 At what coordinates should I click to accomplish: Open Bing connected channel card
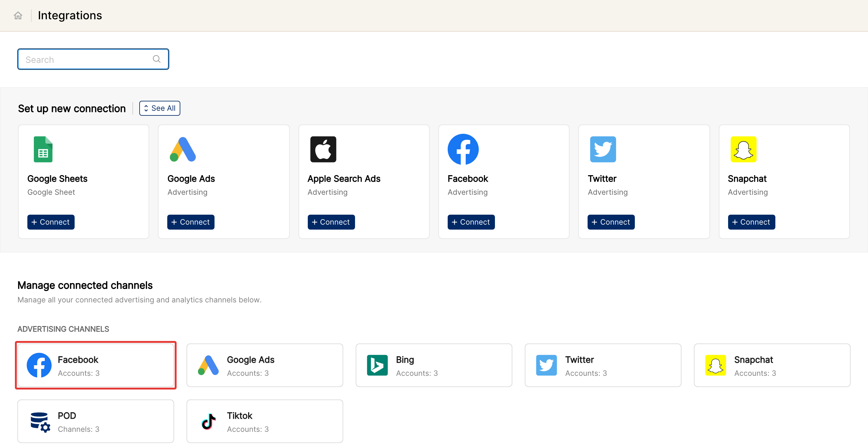click(x=434, y=366)
